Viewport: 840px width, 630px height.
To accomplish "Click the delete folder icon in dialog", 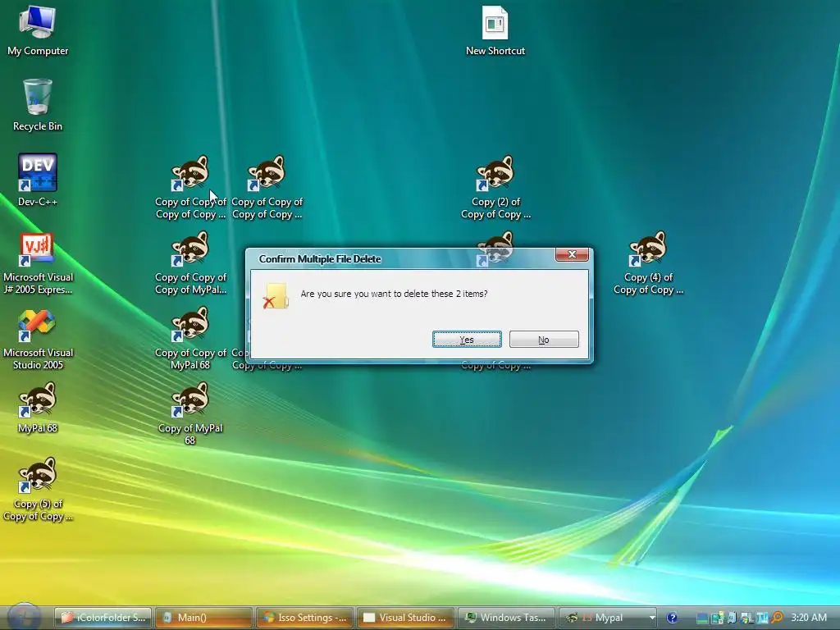I will [x=276, y=296].
